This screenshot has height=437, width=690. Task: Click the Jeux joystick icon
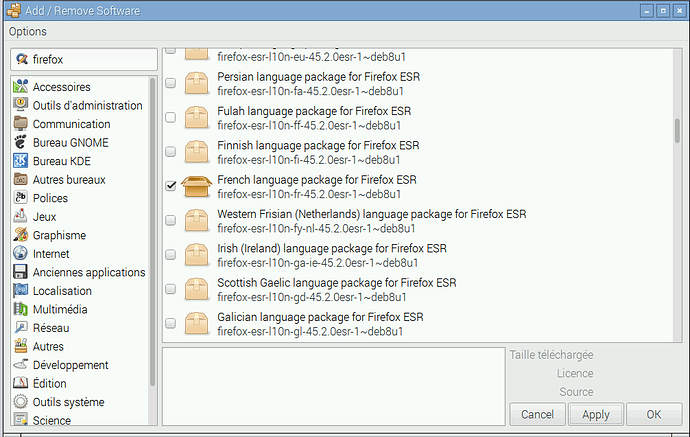(x=20, y=216)
